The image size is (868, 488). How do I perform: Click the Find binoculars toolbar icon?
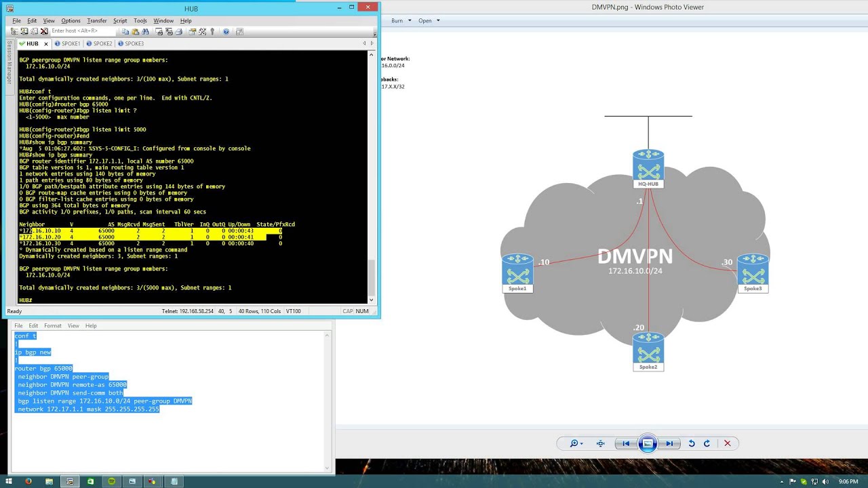click(145, 31)
